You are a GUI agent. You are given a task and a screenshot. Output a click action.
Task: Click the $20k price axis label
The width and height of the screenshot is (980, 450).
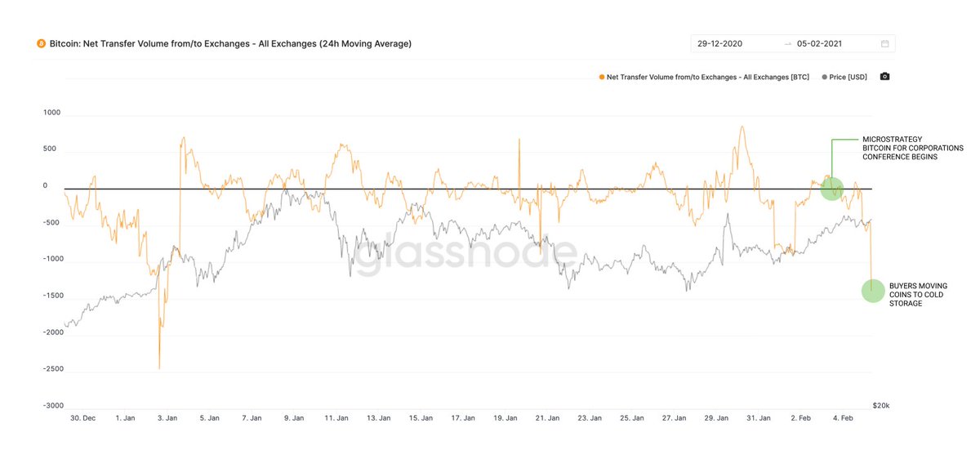coord(881,405)
